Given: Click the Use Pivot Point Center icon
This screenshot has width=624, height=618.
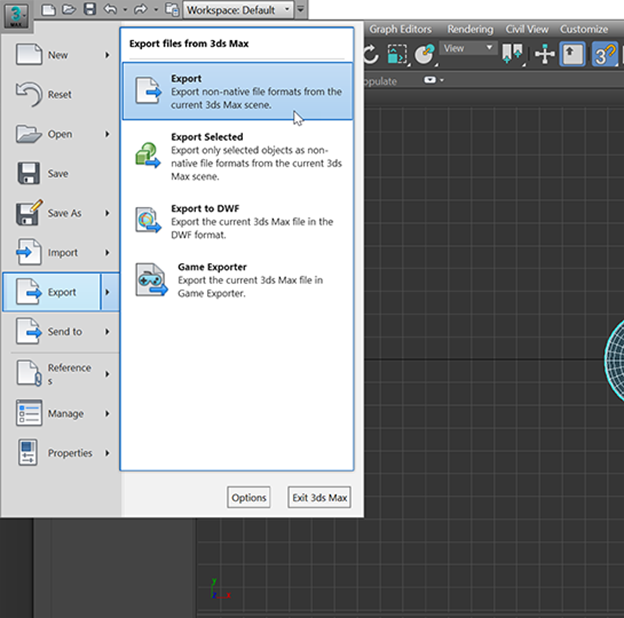Looking at the screenshot, I should 512,54.
